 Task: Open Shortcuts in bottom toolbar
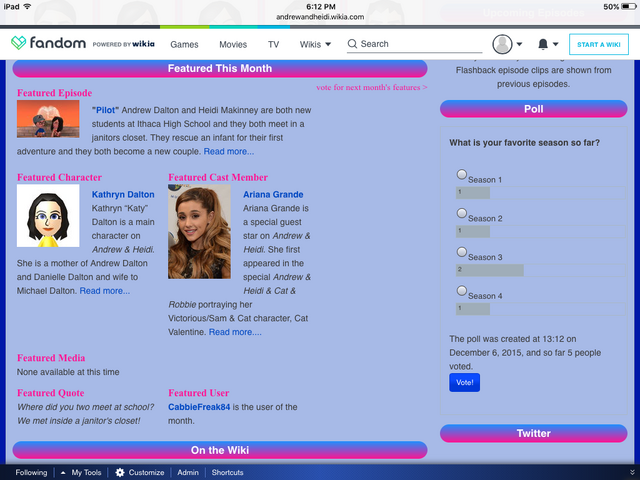pyautogui.click(x=227, y=472)
